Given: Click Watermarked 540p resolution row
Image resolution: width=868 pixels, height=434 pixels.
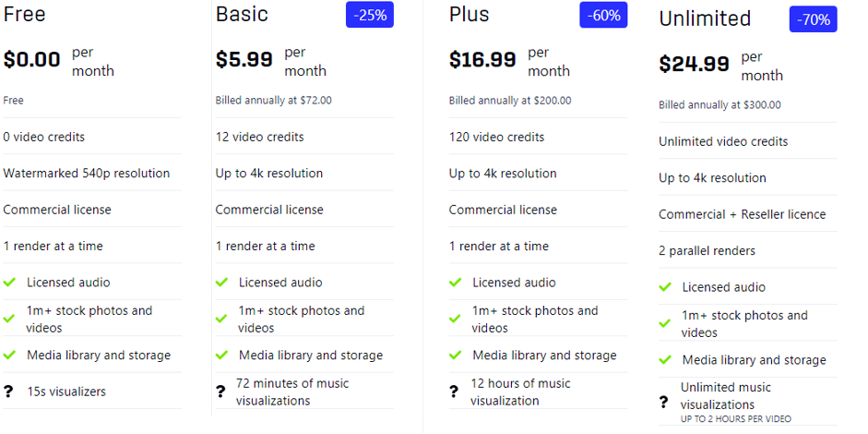Looking at the screenshot, I should tap(92, 173).
